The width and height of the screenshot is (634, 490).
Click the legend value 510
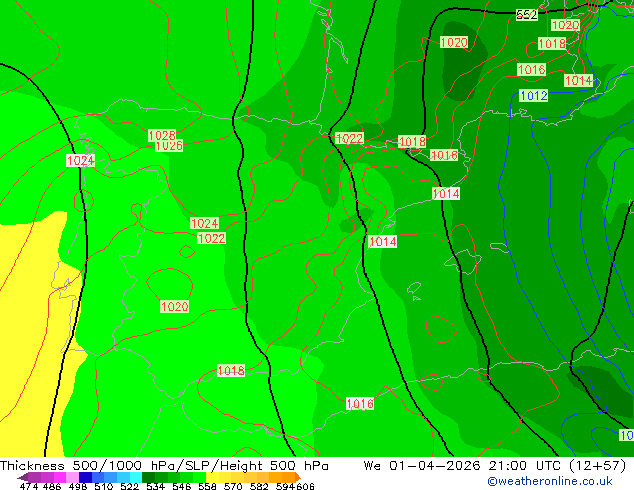pos(104,486)
